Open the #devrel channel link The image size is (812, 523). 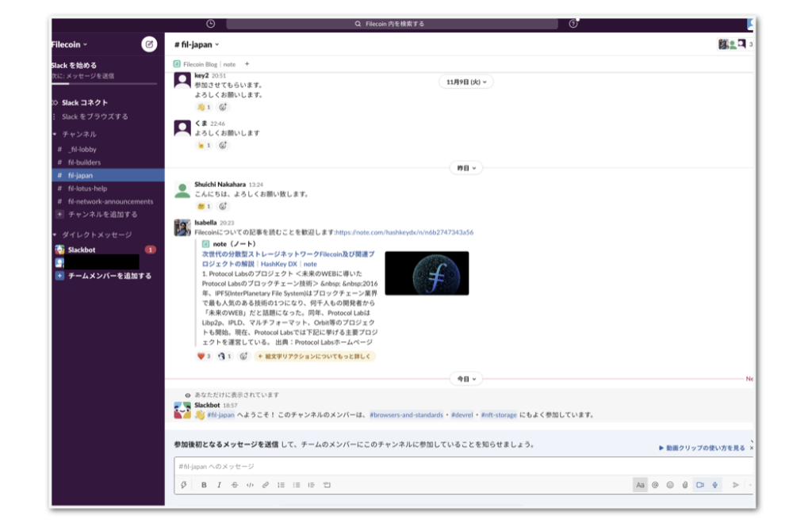click(x=462, y=415)
